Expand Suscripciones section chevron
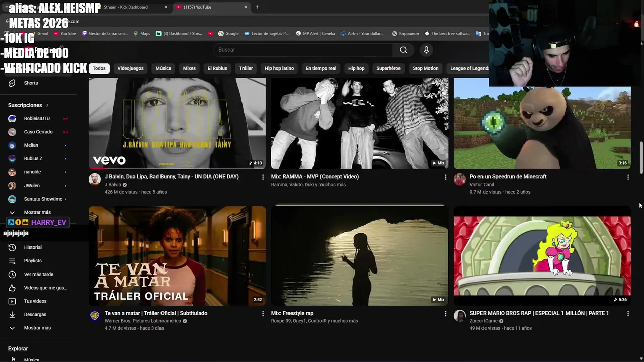644x362 pixels. 47,105
